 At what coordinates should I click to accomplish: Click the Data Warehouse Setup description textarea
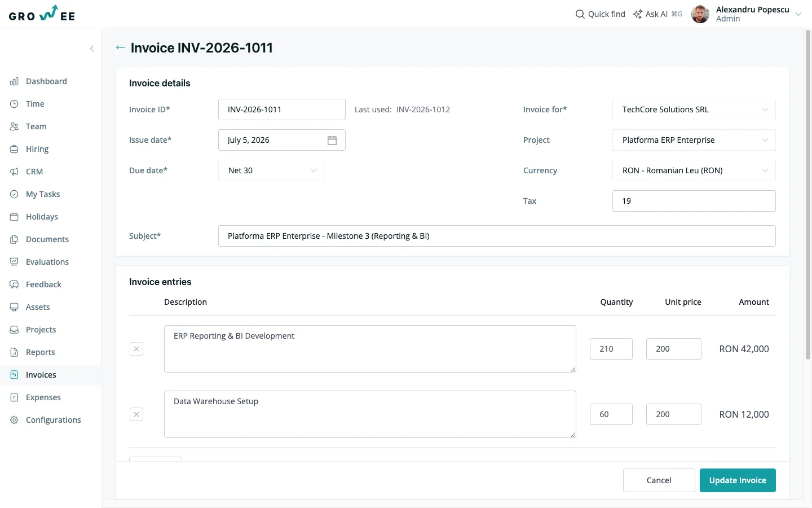[370, 414]
